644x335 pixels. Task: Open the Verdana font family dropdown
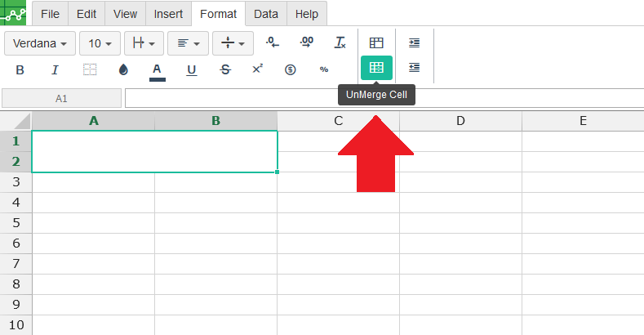pos(40,42)
